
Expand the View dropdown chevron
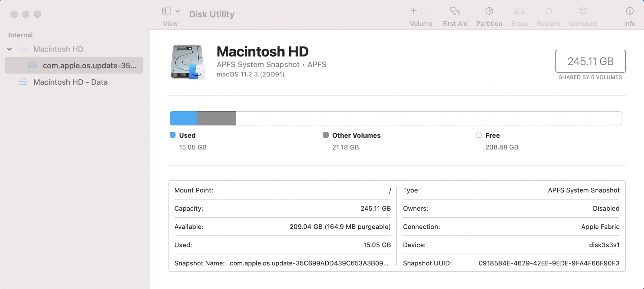(177, 11)
